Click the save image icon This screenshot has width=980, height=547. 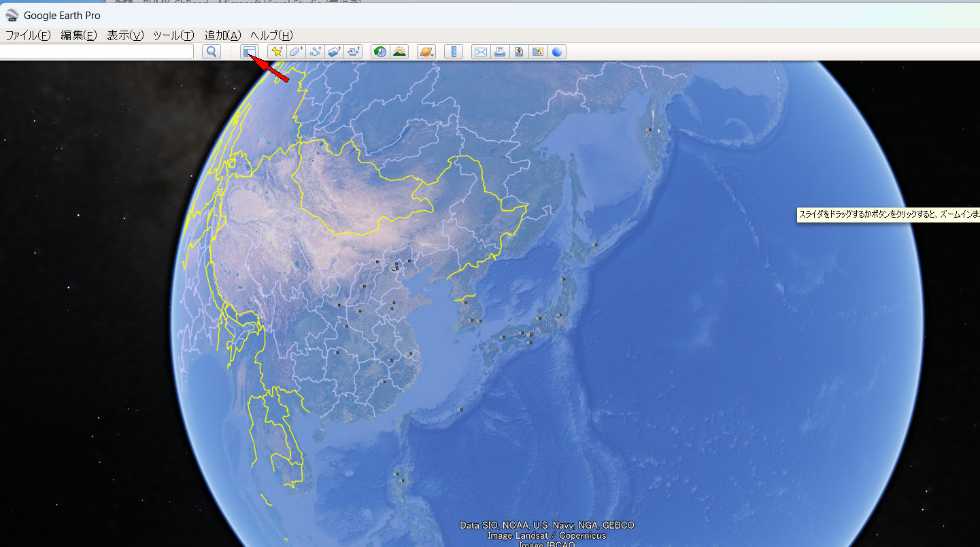tap(538, 52)
